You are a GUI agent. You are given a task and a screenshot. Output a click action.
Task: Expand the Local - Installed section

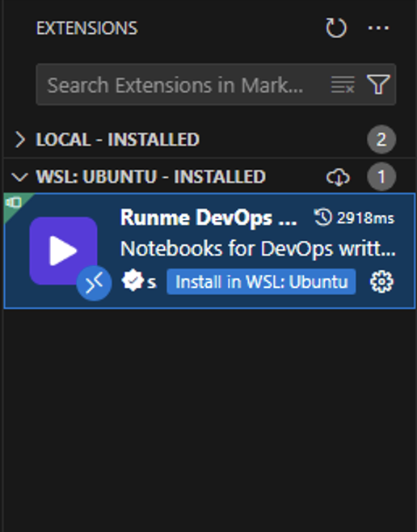[x=20, y=139]
